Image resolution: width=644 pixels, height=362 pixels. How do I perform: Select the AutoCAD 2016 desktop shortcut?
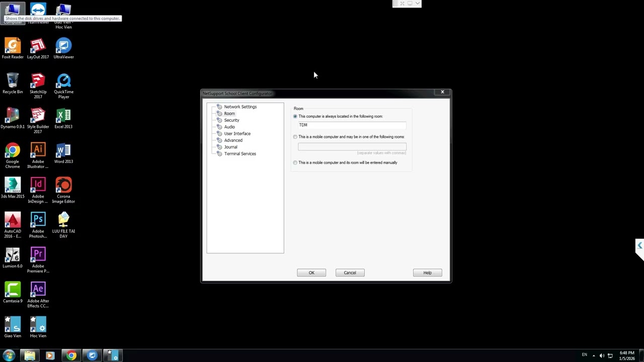click(x=13, y=225)
